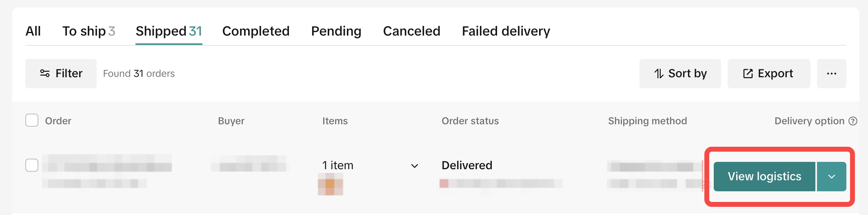This screenshot has height=215, width=868.
Task: Click the Filter button
Action: pyautogui.click(x=61, y=74)
